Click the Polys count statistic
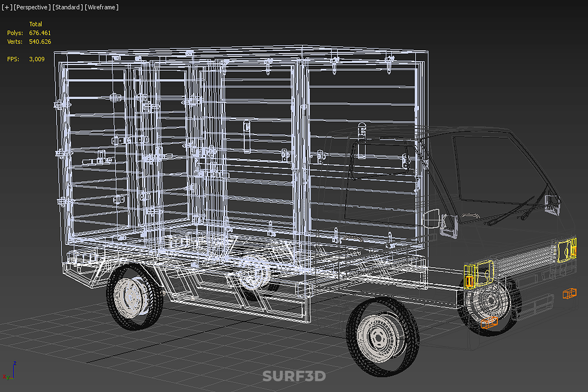This screenshot has height=392, width=588. tap(40, 33)
